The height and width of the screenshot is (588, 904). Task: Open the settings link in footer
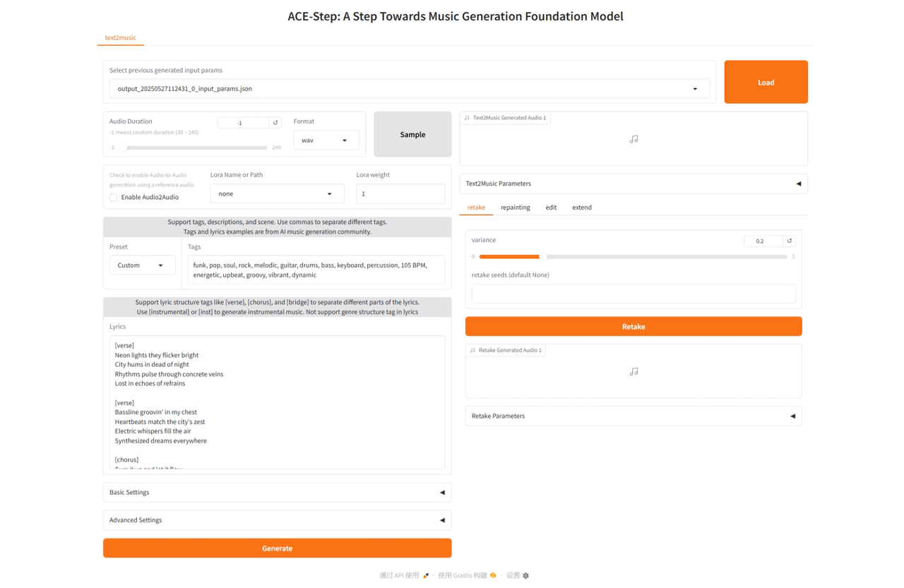click(518, 575)
